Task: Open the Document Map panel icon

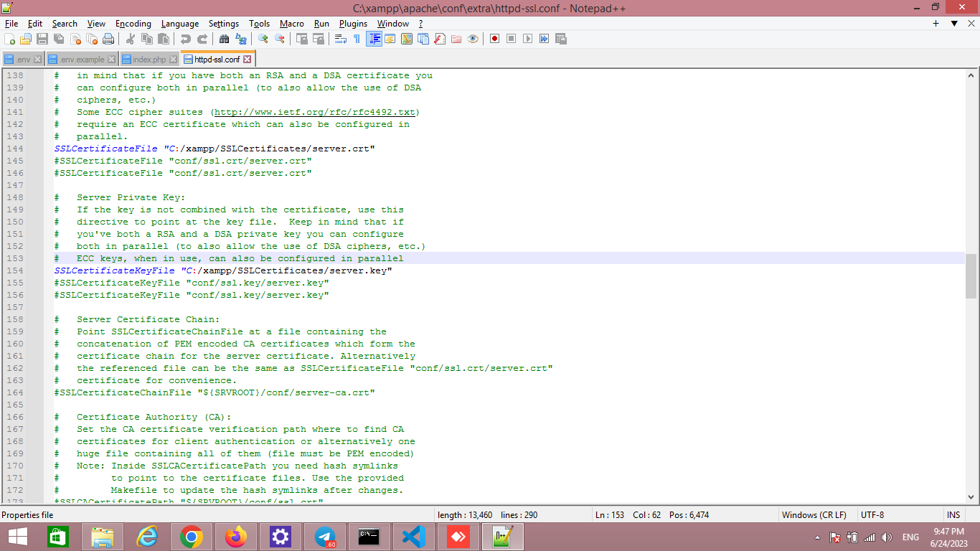Action: (x=406, y=39)
